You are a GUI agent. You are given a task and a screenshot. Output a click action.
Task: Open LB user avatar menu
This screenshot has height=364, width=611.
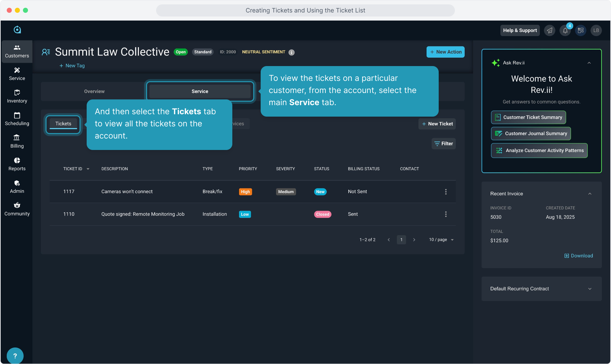pos(596,31)
